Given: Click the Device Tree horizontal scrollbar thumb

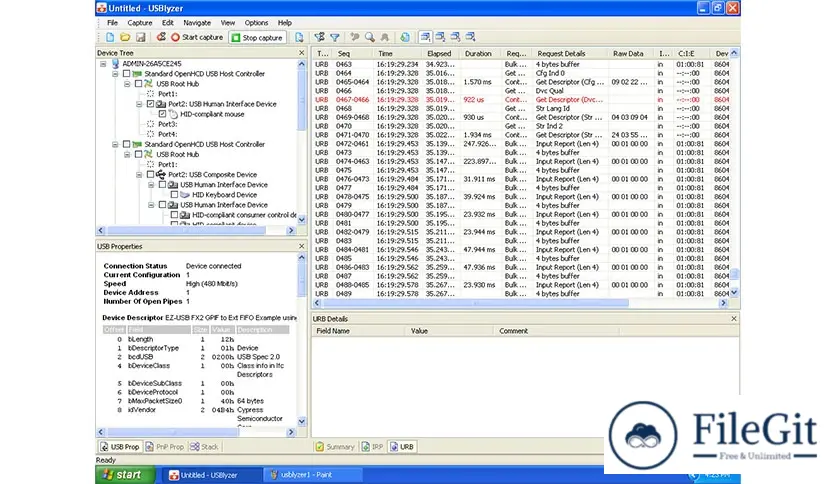Looking at the screenshot, I should pos(186,230).
